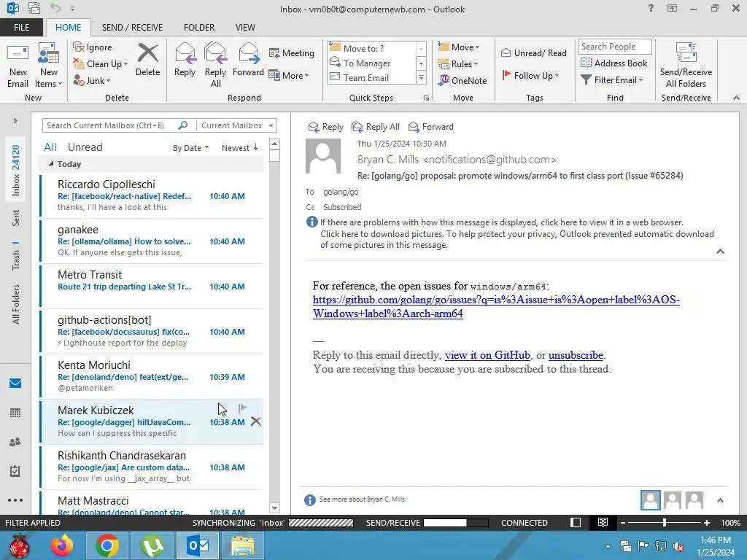The width and height of the screenshot is (747, 560).
Task: Open the Rules dropdown
Action: pyautogui.click(x=458, y=64)
